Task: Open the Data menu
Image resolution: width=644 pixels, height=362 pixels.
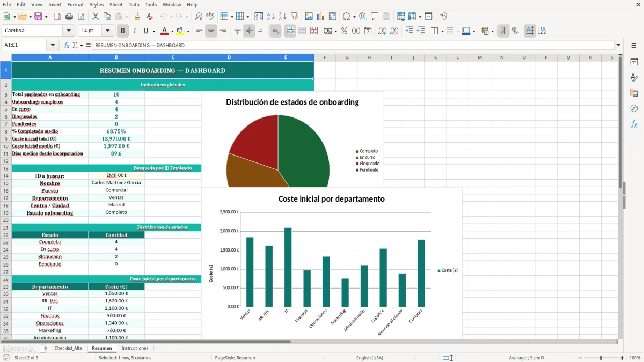Action: (134, 4)
